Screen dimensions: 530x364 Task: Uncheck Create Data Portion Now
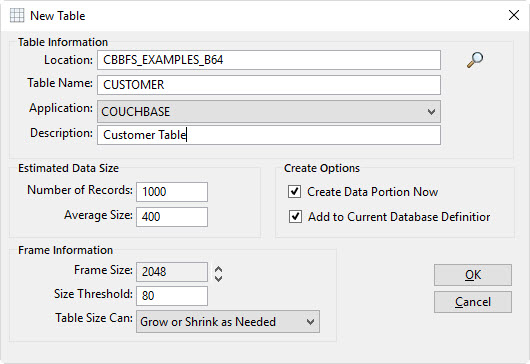[294, 192]
